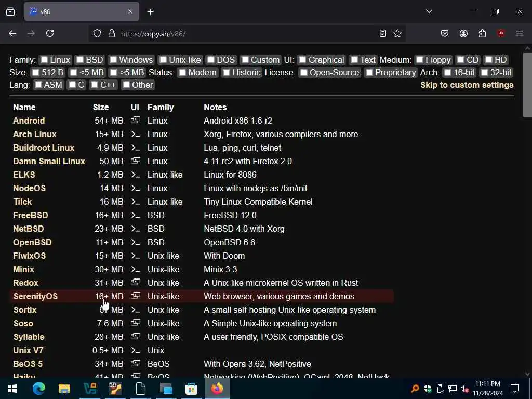Image resolution: width=532 pixels, height=399 pixels.
Task: Open the Damn Small Linux entry
Action: (x=49, y=161)
